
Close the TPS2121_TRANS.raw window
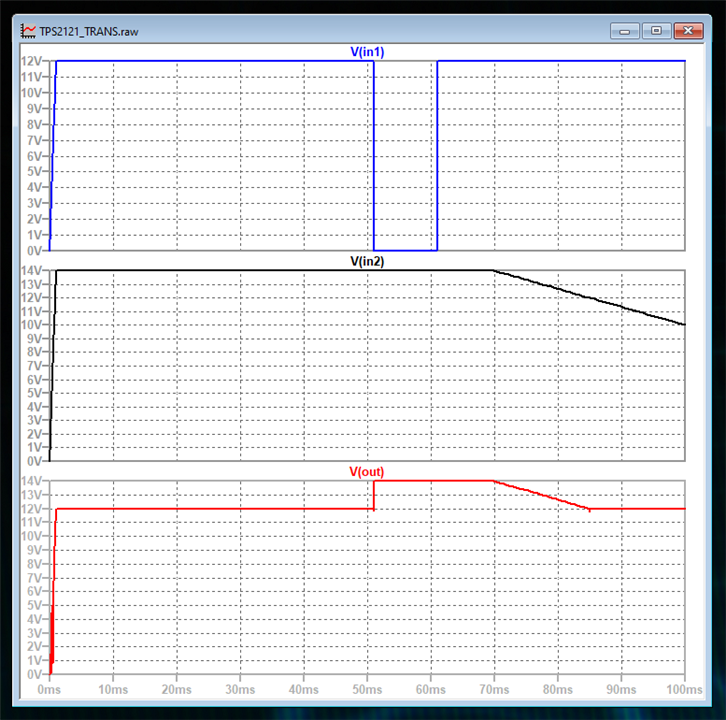pos(688,31)
